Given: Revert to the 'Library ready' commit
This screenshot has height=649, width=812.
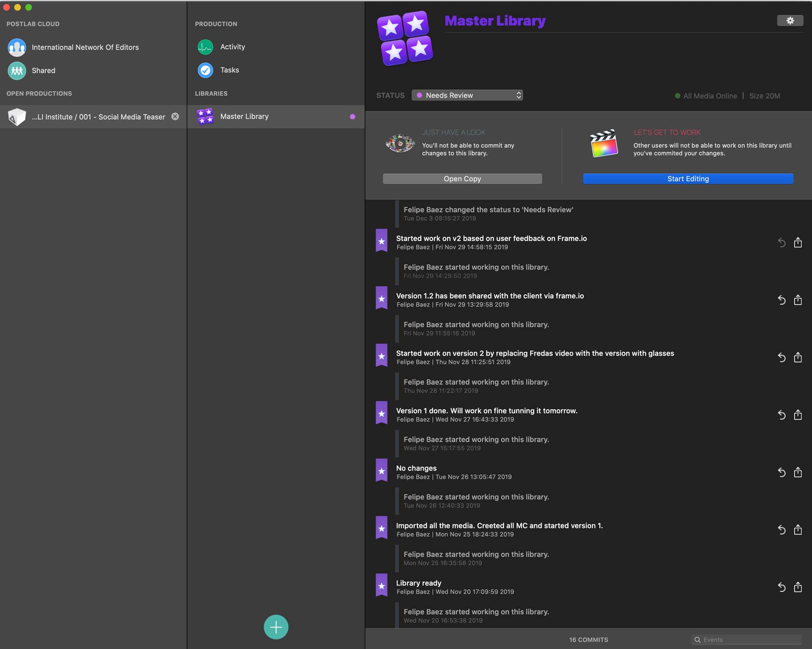Looking at the screenshot, I should (x=782, y=587).
